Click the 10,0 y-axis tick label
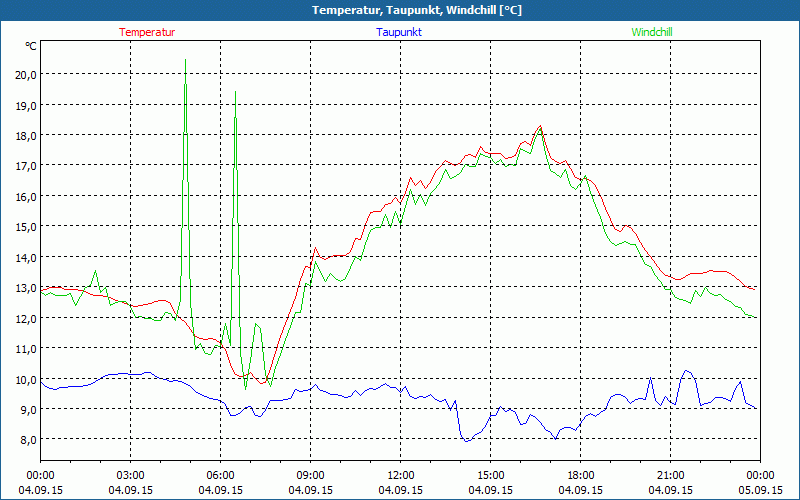Image resolution: width=800 pixels, height=500 pixels. tap(23, 379)
